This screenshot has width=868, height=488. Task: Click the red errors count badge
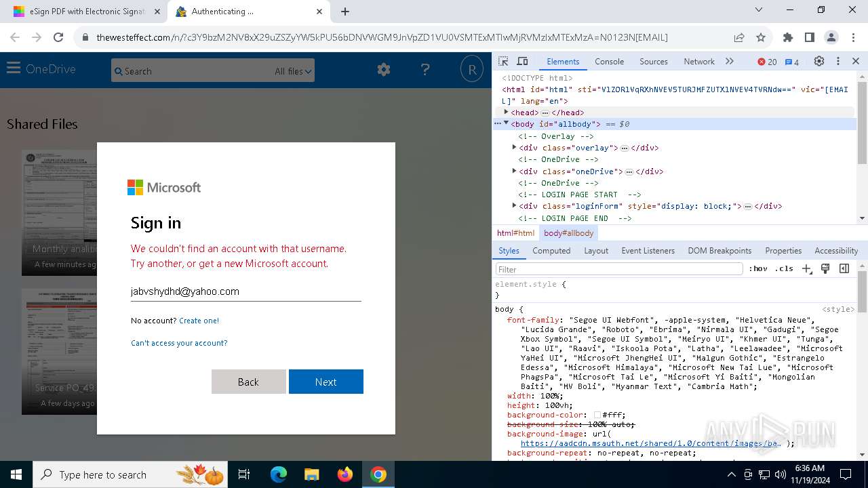tap(767, 62)
